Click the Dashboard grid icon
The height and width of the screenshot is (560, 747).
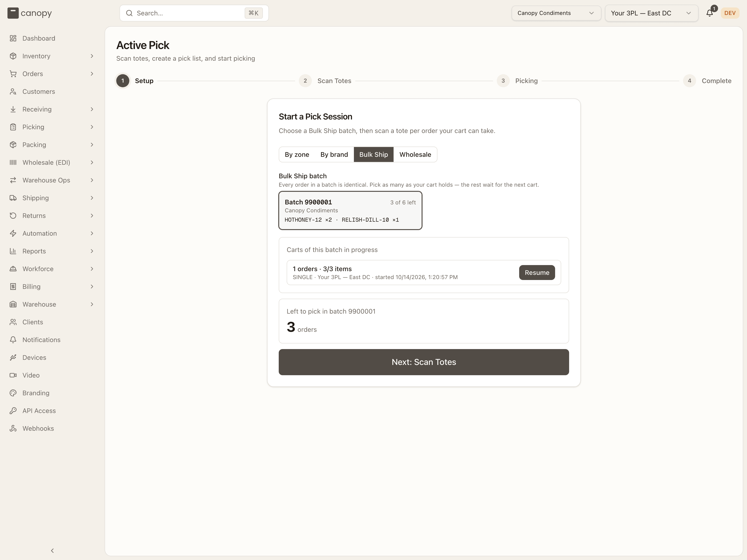[13, 38]
